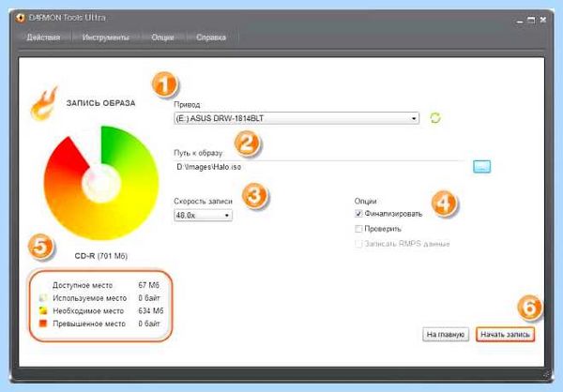Click the ЗАПИСЬ ОБРАЗА heading
This screenshot has width=563, height=392.
(101, 103)
